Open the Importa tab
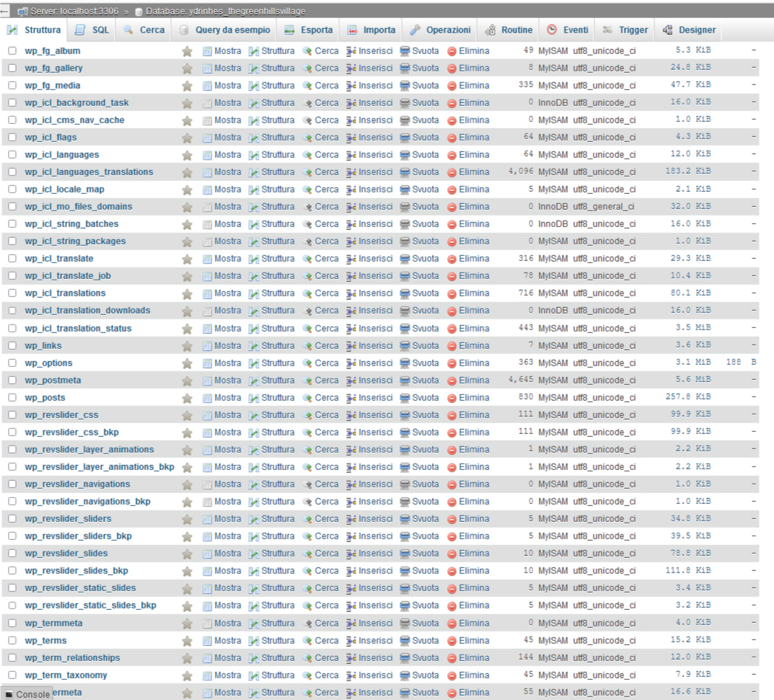Screen dimensions: 774x700 coord(371,30)
